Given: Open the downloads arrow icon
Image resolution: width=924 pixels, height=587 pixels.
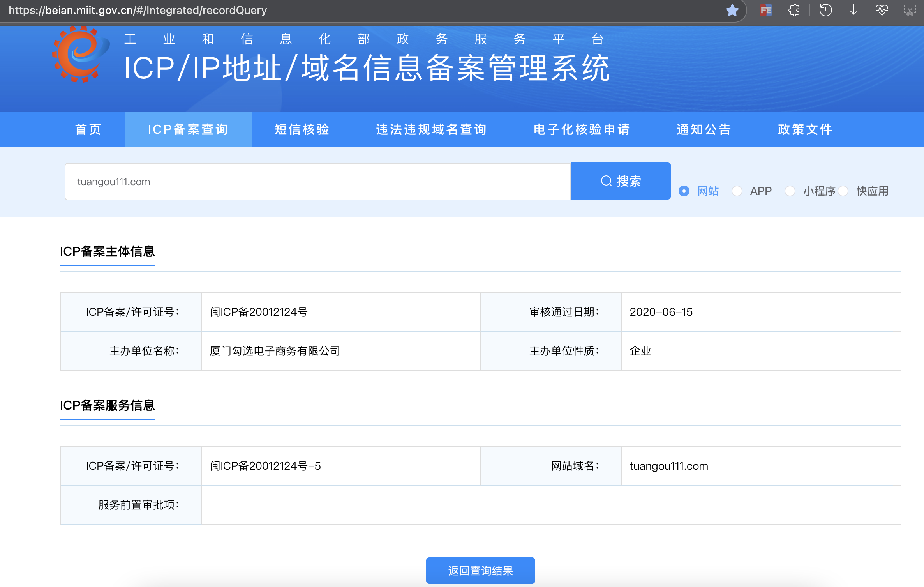Looking at the screenshot, I should [x=853, y=11].
